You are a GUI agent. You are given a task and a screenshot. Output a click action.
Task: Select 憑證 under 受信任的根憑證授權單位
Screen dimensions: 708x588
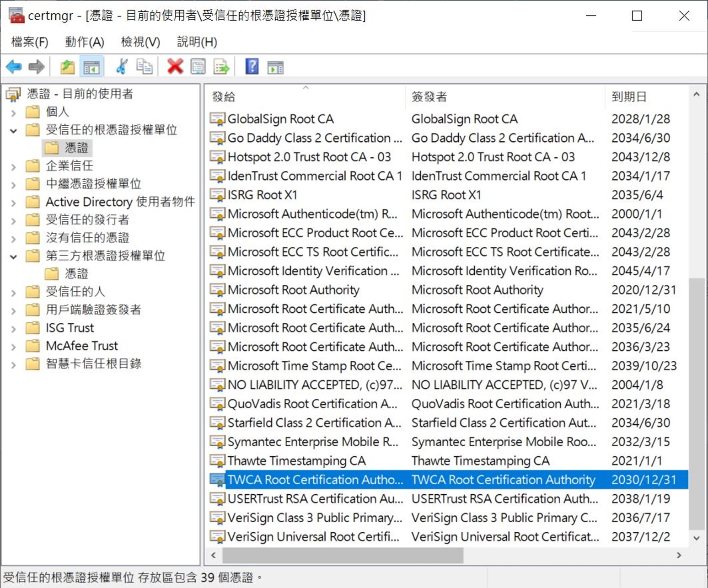pos(67,148)
